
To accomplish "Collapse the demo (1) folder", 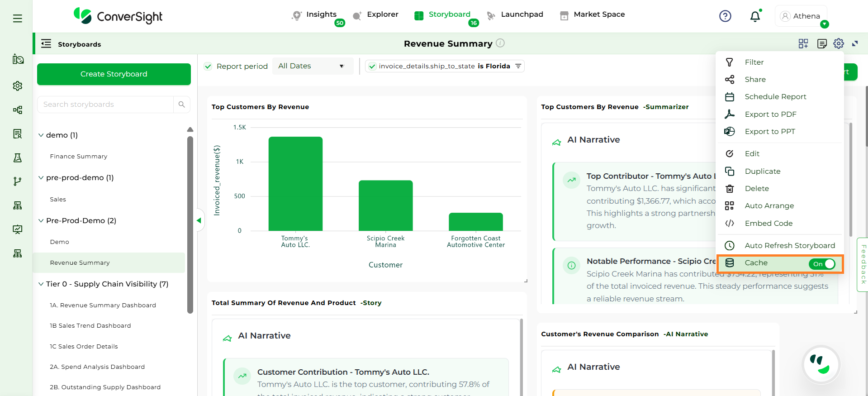I will click(41, 135).
